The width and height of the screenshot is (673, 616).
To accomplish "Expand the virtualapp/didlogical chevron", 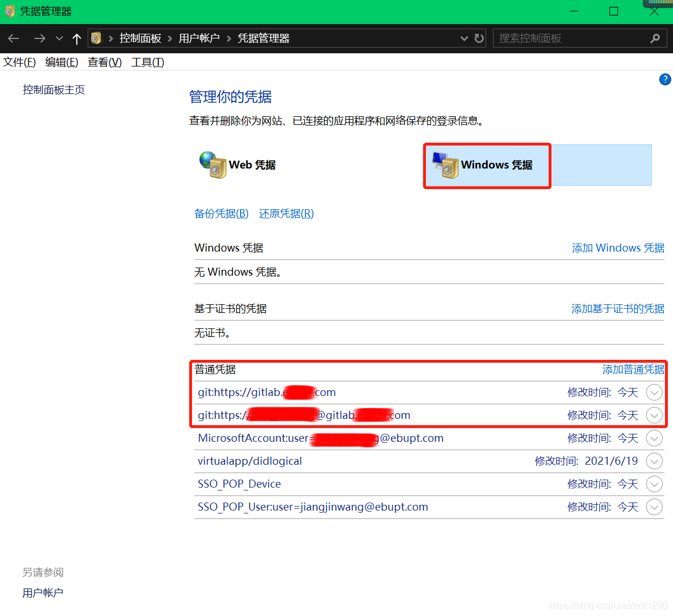I will pos(654,461).
